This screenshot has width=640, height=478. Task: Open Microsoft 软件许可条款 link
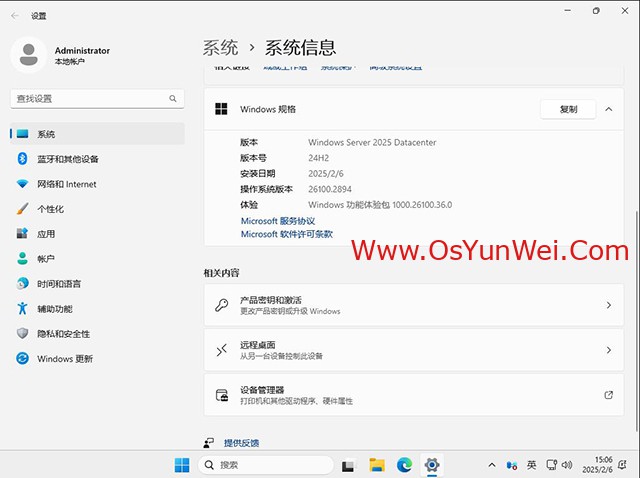pos(287,234)
